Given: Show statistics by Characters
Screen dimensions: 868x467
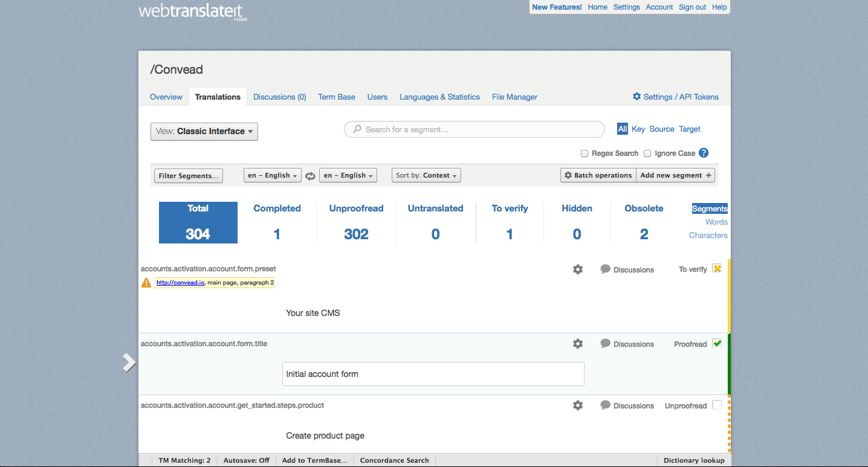Looking at the screenshot, I should click(708, 235).
